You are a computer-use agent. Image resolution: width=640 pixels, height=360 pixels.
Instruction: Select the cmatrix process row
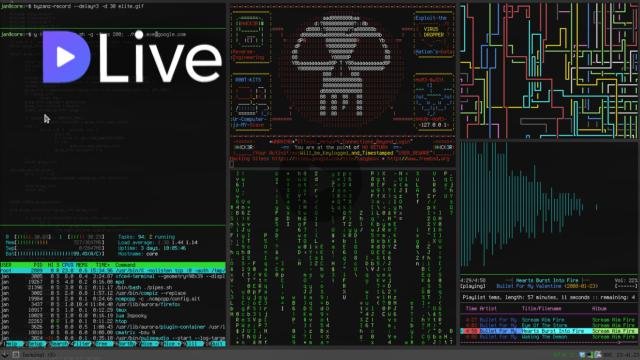point(113,333)
